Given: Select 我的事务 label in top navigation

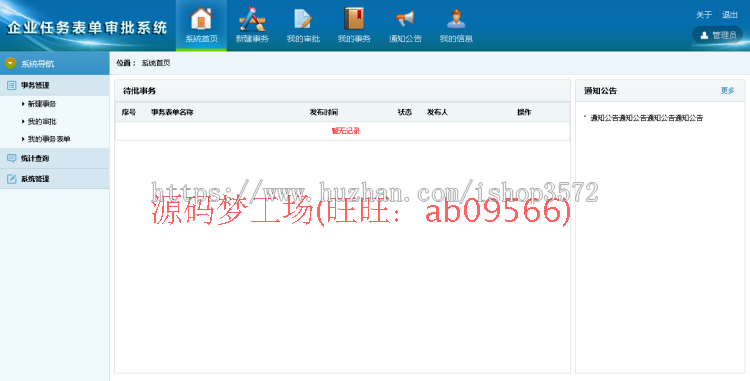Looking at the screenshot, I should (x=354, y=39).
